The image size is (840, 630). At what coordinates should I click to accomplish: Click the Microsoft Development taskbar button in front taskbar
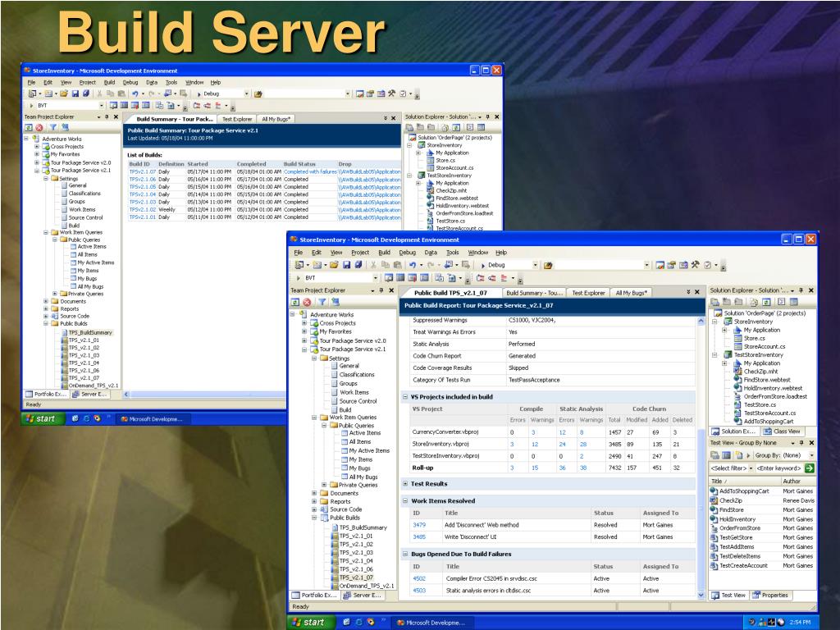(x=431, y=623)
